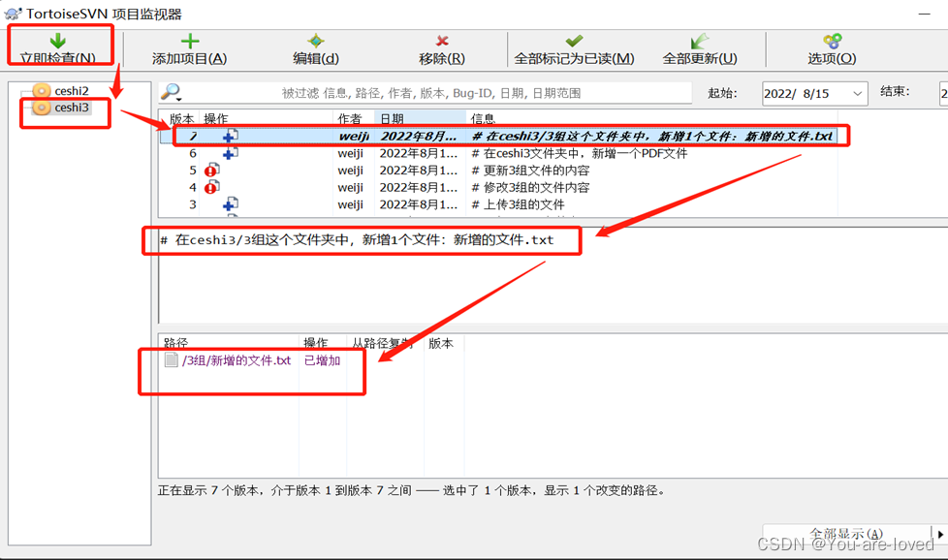Select revision 3 message 上传3组的文件
Screen dimensions: 948x560
[x=519, y=204]
